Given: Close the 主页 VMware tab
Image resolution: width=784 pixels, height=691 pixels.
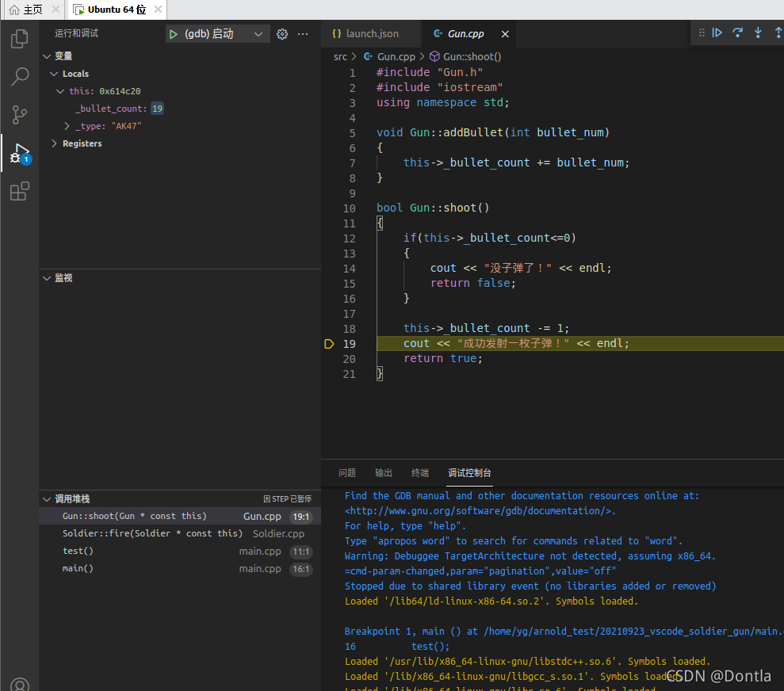Looking at the screenshot, I should (x=55, y=10).
